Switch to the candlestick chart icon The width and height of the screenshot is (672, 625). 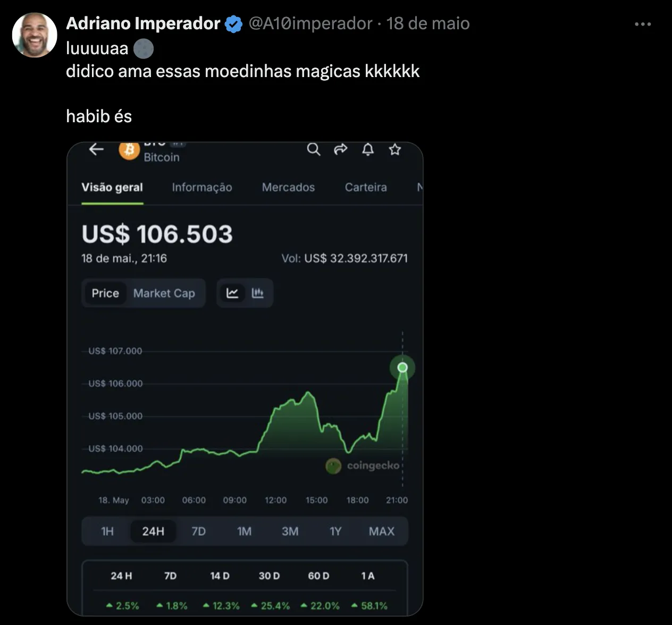(x=257, y=293)
